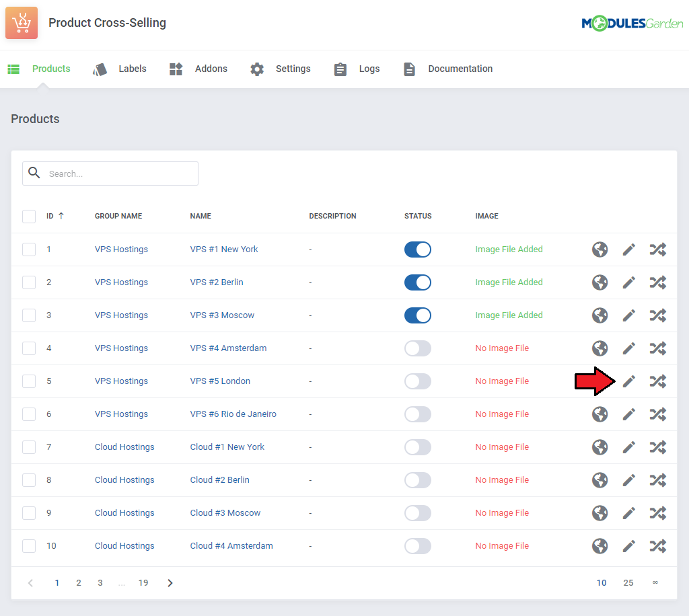Click shuffle icon for VPS #4 Amsterdam
The height and width of the screenshot is (616, 689).
(658, 348)
